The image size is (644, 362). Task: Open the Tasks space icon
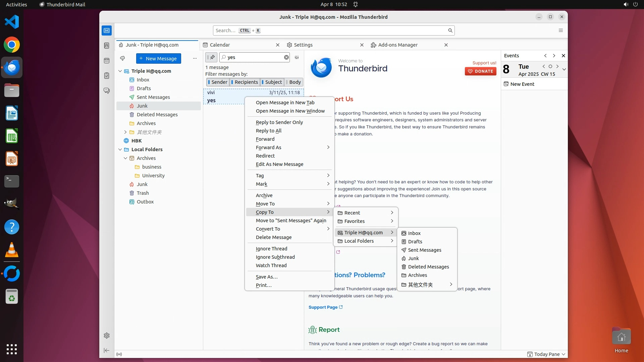[107, 76]
